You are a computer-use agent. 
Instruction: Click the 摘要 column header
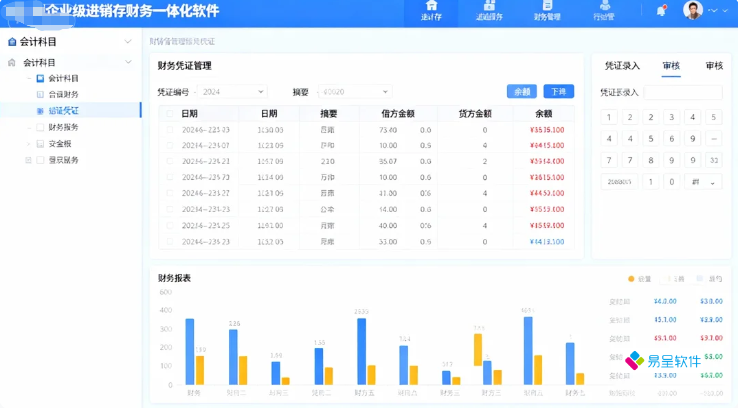coord(329,113)
